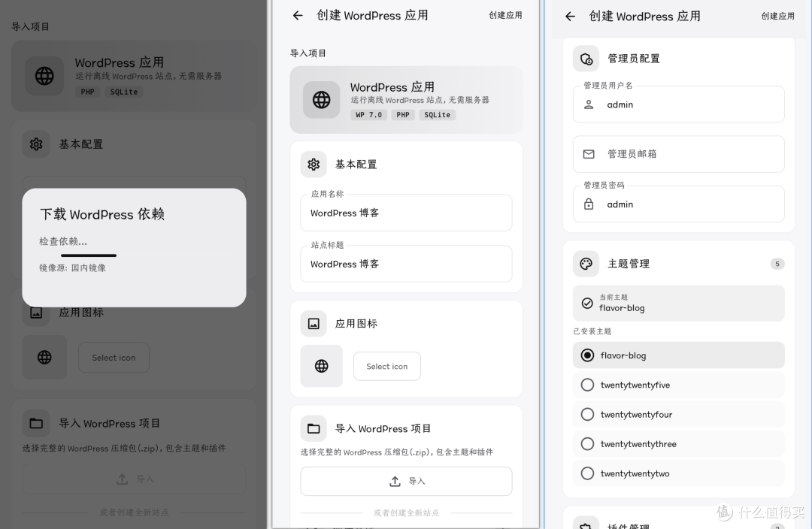Click SQLite tag in left panel card
Screen dimensions: 812x529
pyautogui.click(x=124, y=92)
